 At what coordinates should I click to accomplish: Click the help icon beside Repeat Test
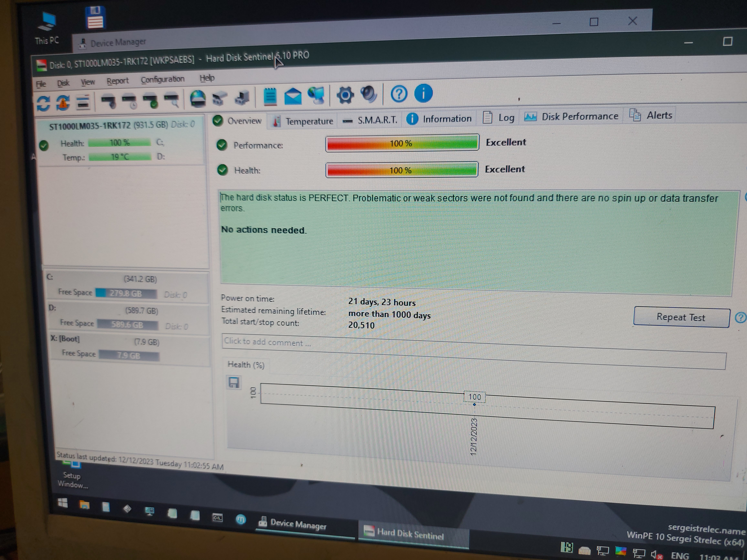pyautogui.click(x=740, y=318)
